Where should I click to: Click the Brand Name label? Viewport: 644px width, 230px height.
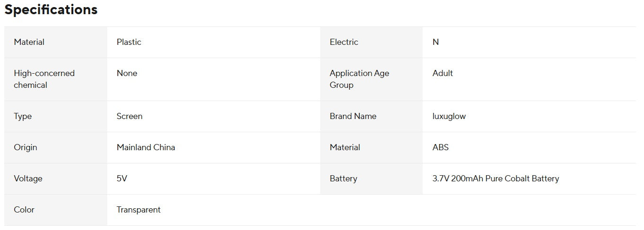[x=353, y=116]
